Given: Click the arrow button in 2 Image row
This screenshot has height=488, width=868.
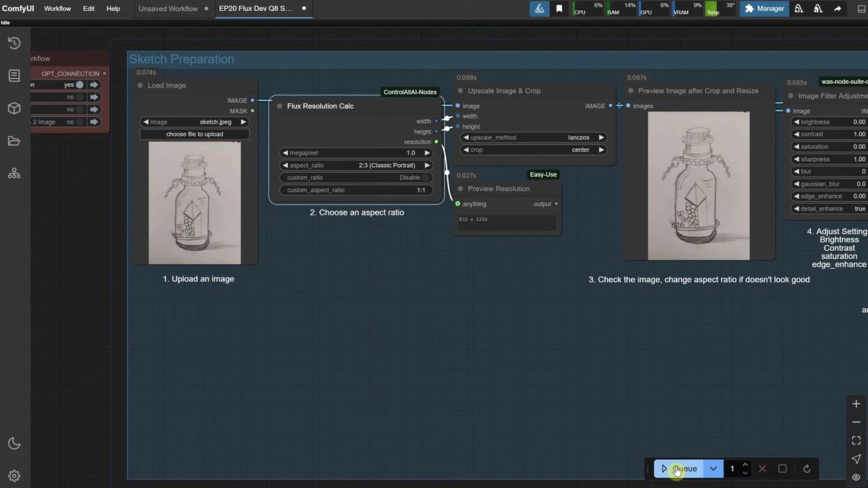Looking at the screenshot, I should click(x=94, y=122).
